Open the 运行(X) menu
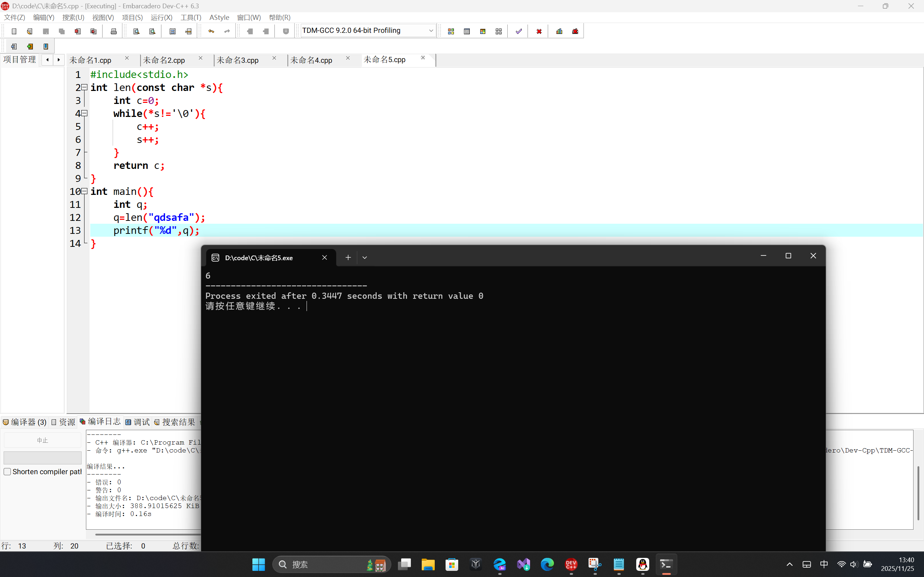The height and width of the screenshot is (577, 924). pos(161,18)
